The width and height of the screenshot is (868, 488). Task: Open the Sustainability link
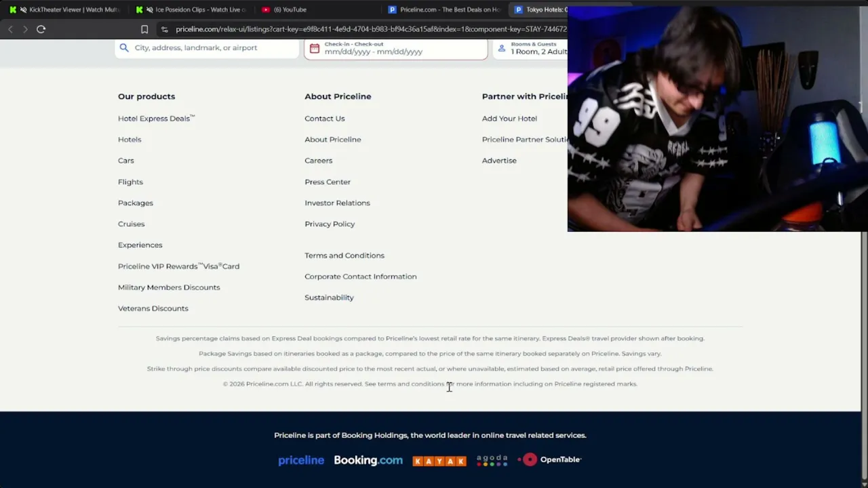click(329, 298)
